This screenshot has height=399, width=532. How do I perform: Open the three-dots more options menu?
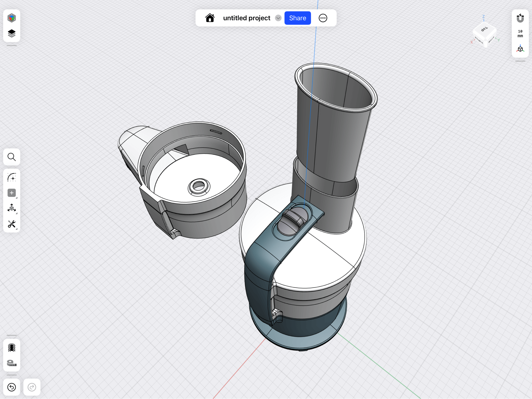pyautogui.click(x=323, y=18)
